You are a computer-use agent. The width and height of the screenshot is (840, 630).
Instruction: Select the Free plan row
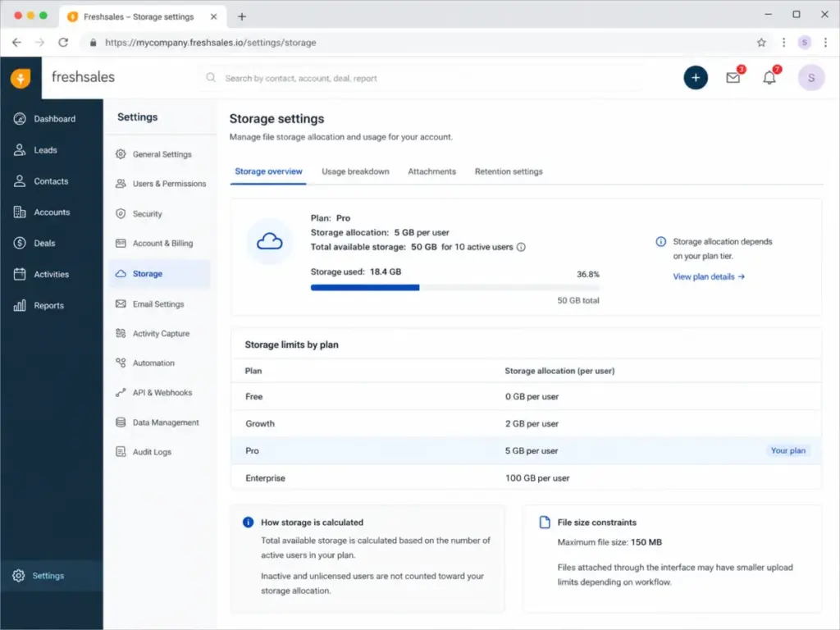point(526,396)
